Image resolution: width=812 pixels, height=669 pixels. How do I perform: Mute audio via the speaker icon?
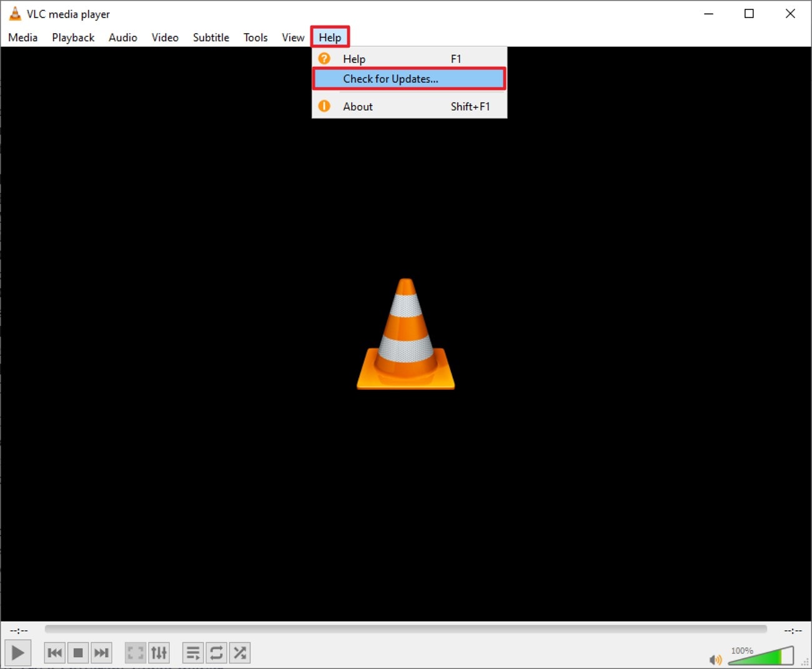click(716, 660)
